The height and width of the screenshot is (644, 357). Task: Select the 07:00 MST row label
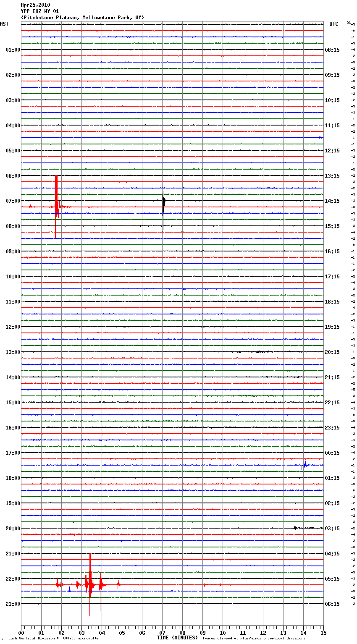point(13,201)
